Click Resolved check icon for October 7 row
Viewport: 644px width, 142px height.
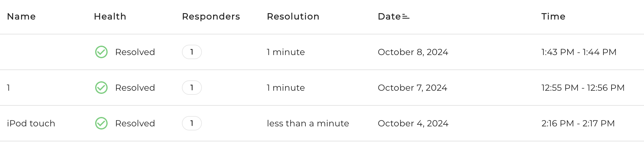(x=101, y=88)
